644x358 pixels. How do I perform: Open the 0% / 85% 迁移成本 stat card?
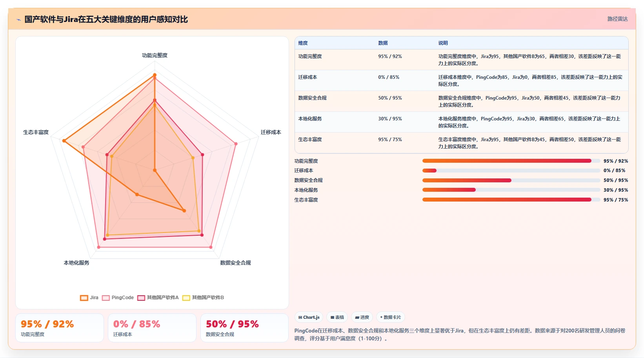(x=152, y=328)
